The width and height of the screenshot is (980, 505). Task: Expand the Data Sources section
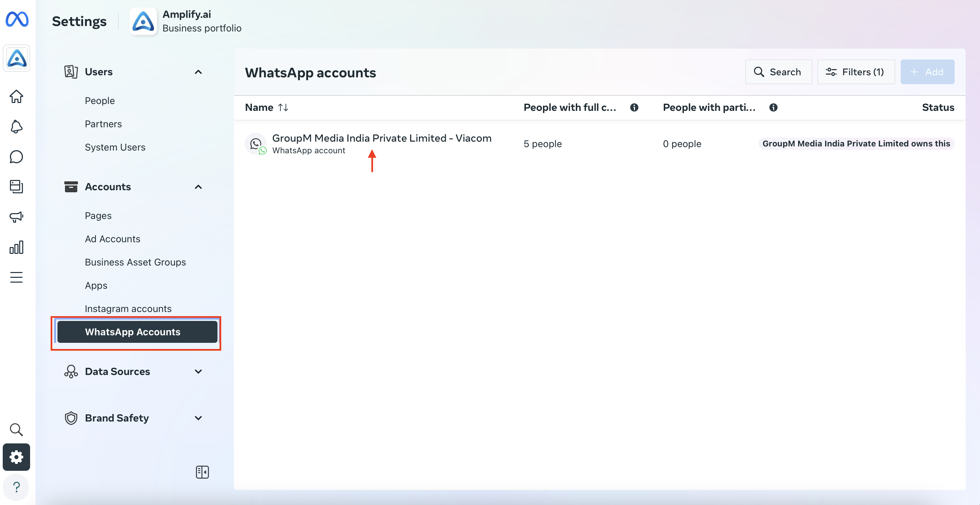pos(198,372)
